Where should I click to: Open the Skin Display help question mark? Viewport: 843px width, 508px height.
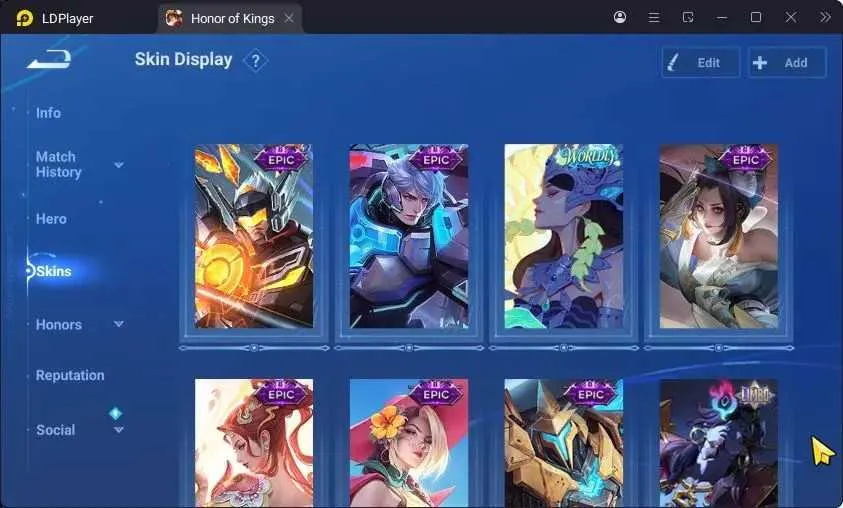(255, 61)
